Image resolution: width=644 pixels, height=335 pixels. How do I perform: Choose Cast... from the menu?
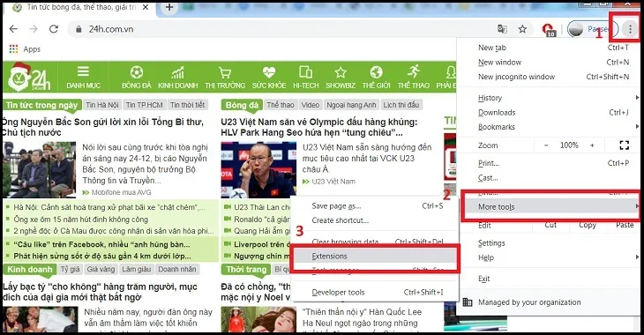click(549, 178)
